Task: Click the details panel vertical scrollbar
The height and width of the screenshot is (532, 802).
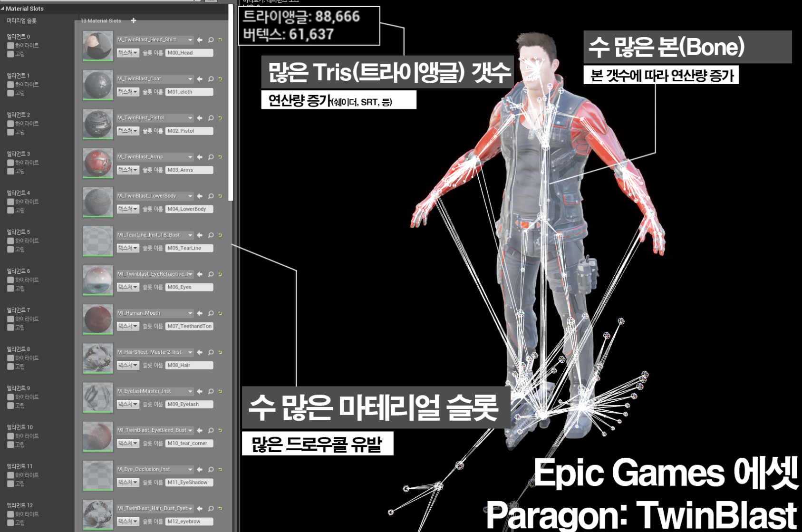Action: [x=231, y=102]
